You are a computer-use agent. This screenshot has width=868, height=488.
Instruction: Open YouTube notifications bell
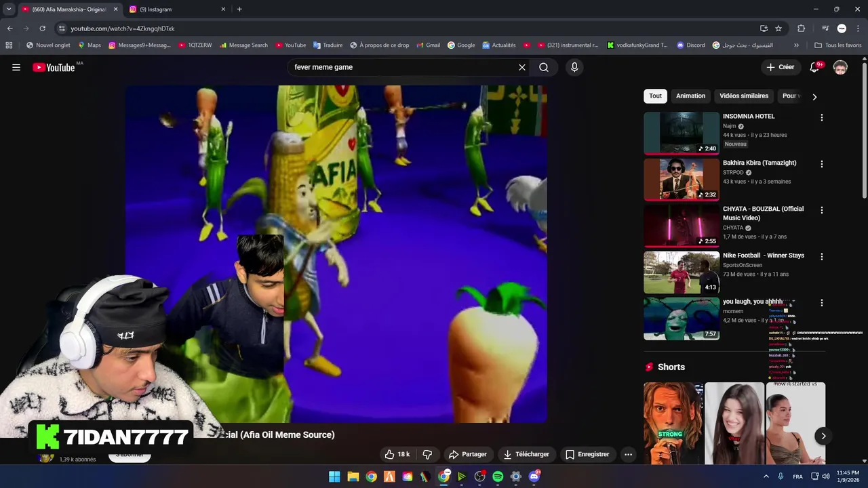(814, 67)
